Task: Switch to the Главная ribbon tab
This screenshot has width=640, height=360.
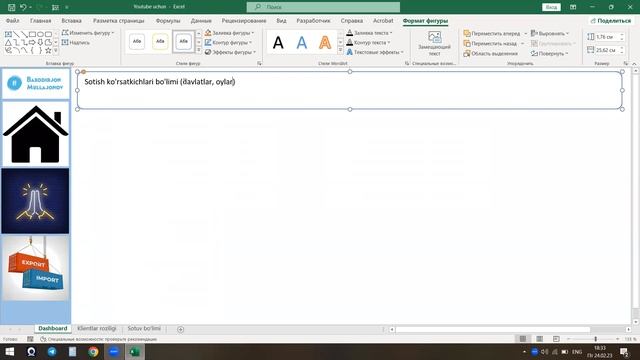Action: coord(40,20)
